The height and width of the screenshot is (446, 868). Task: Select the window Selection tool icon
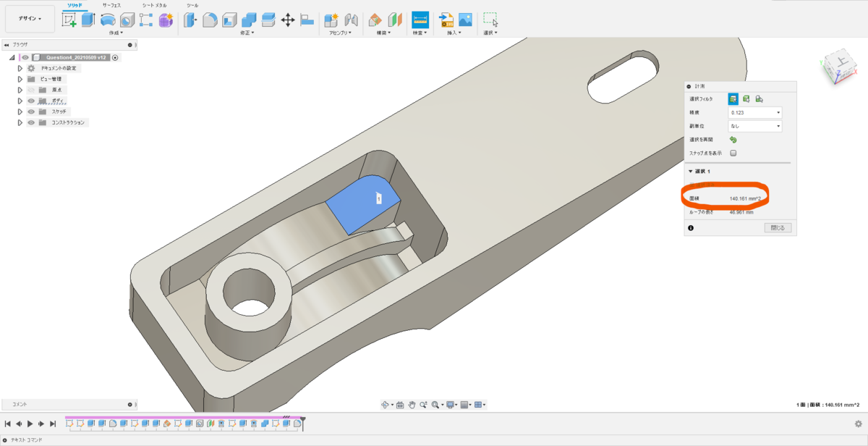click(490, 20)
